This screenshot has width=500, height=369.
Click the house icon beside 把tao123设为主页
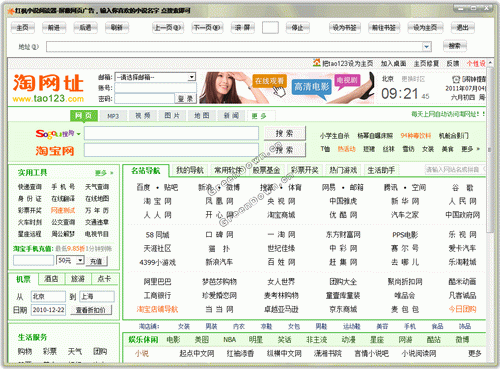point(317,63)
